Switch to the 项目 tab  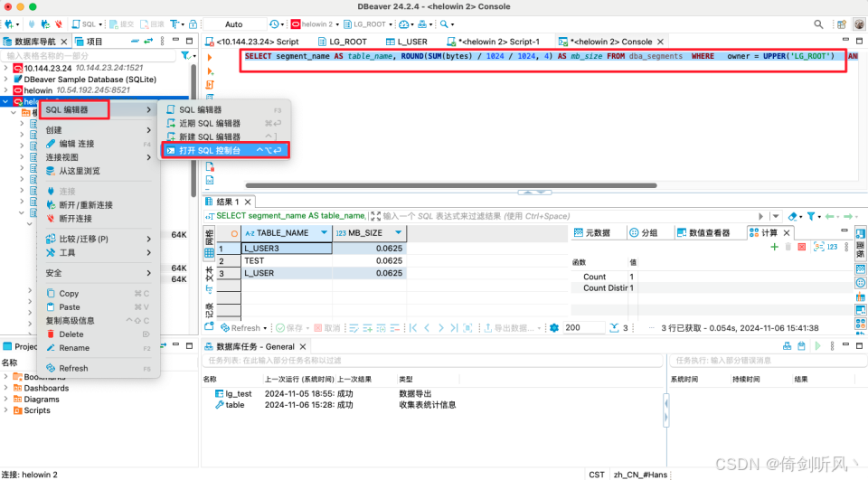point(90,42)
